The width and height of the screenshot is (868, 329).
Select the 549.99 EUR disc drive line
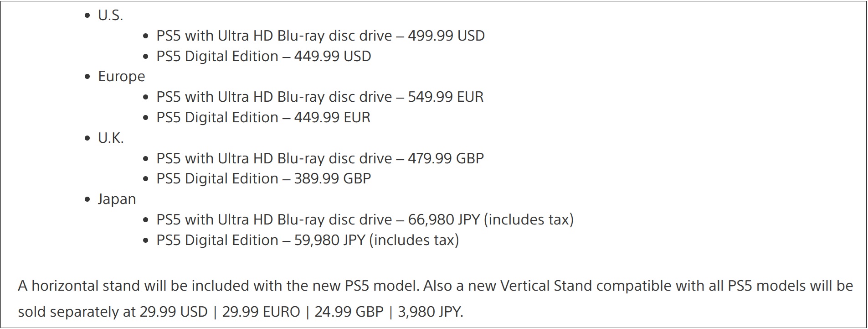click(320, 97)
